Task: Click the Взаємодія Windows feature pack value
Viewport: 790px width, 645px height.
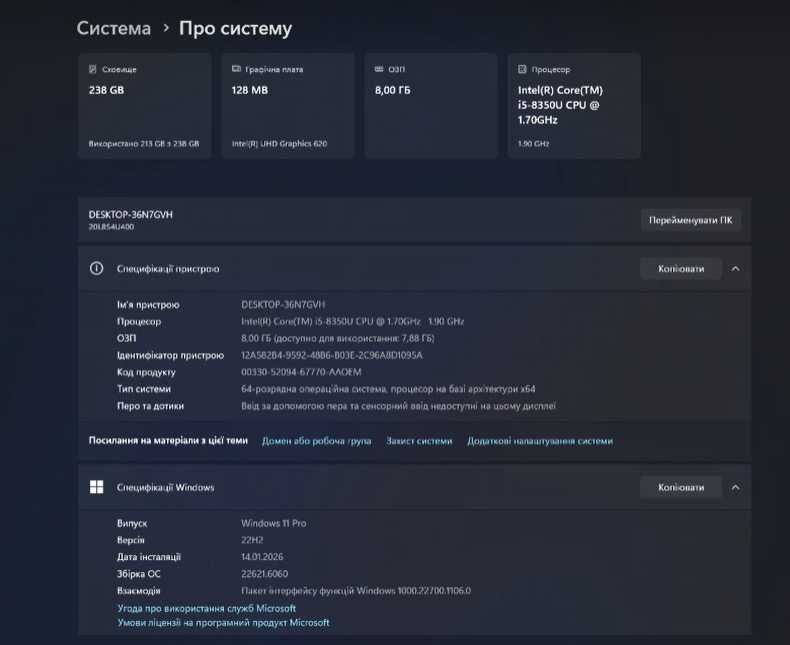Action: [x=356, y=591]
